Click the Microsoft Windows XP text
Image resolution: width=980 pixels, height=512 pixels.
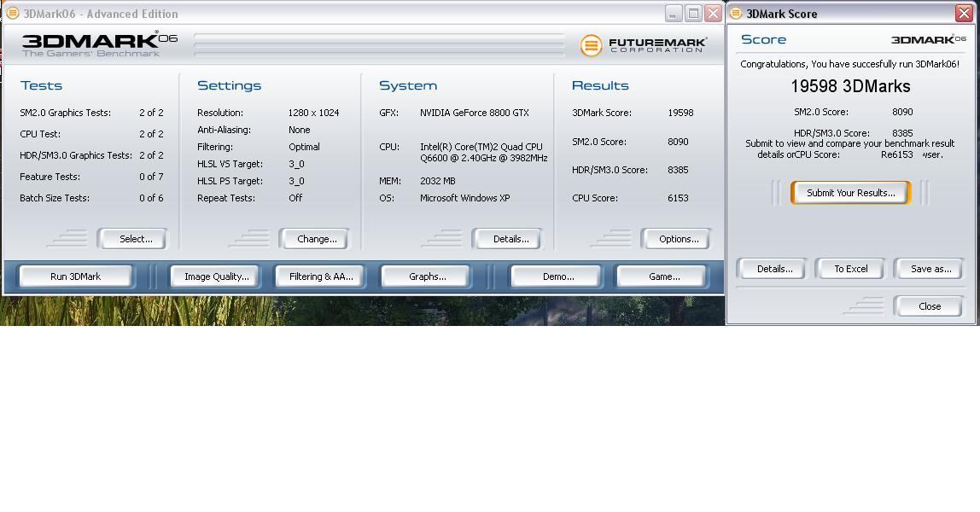point(465,198)
